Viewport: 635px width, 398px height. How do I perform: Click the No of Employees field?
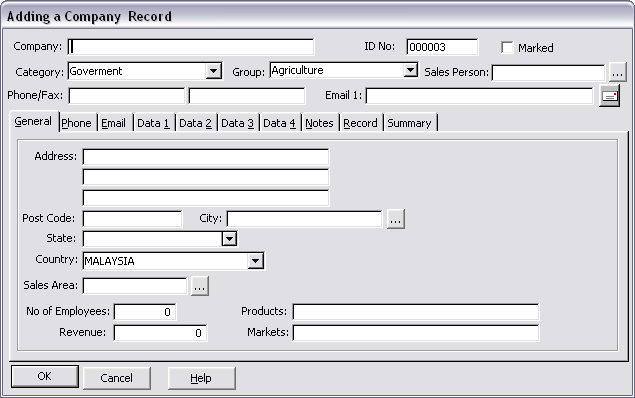145,312
